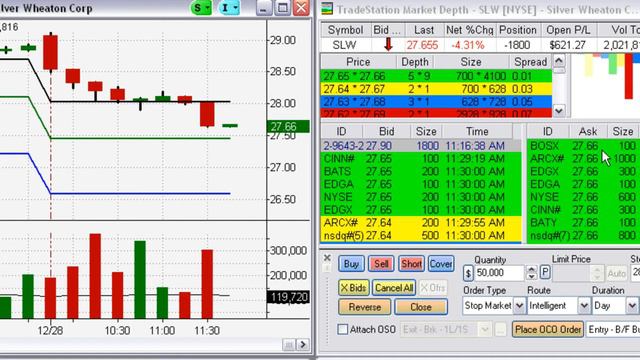Click the Short button

[x=411, y=264]
